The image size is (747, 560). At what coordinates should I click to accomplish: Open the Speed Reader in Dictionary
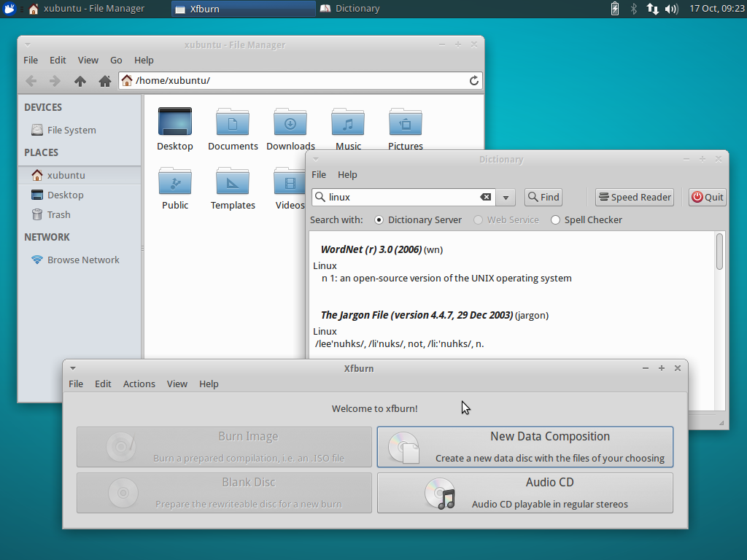(634, 197)
